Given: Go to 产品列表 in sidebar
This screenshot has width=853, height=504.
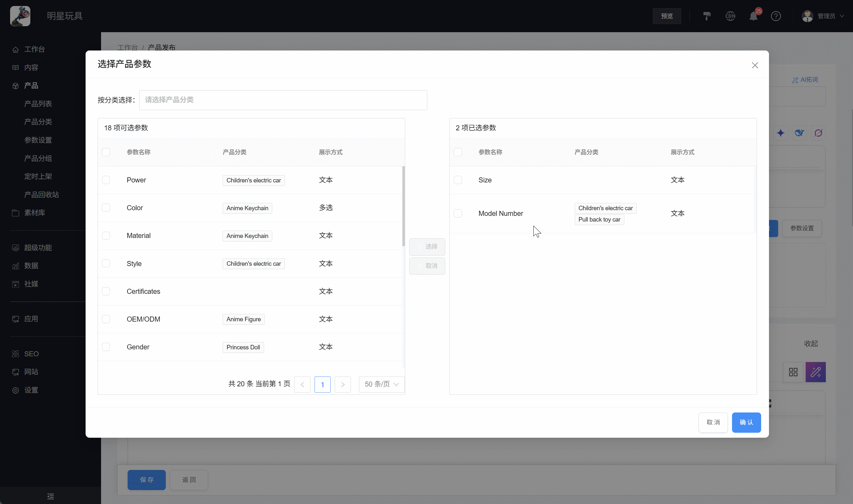Looking at the screenshot, I should [38, 104].
